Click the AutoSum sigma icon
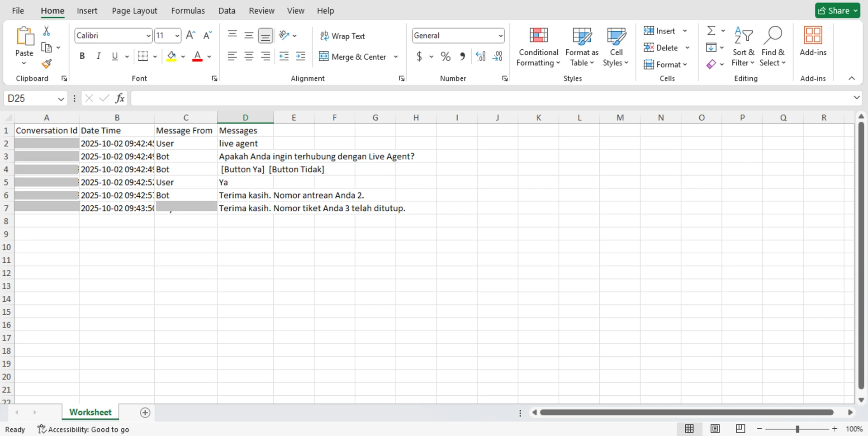Image resolution: width=868 pixels, height=436 pixels. [711, 31]
